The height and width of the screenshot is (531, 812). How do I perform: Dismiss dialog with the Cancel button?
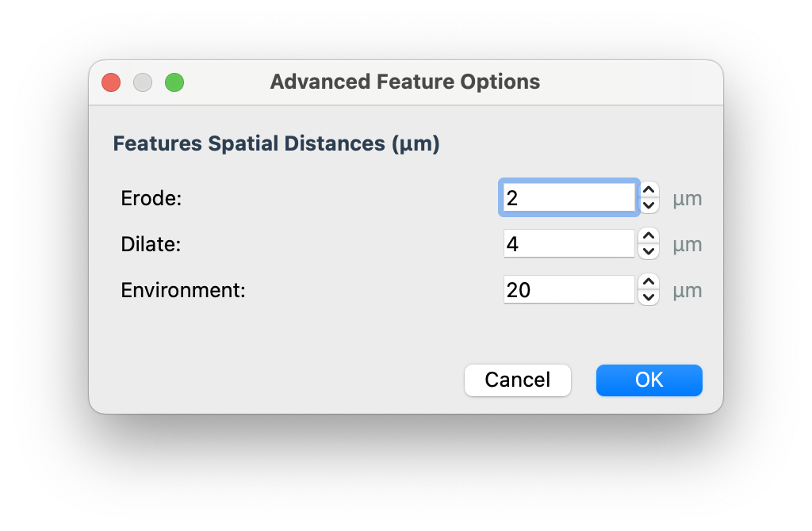517,380
